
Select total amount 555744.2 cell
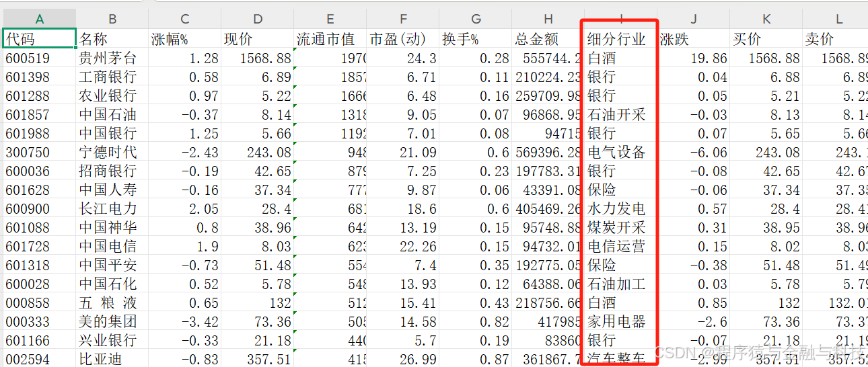pyautogui.click(x=548, y=58)
